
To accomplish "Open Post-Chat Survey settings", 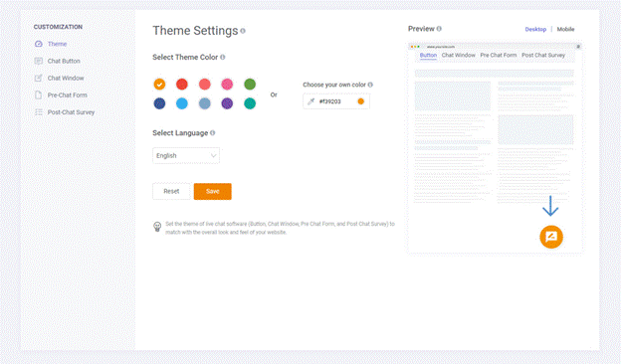I will tap(71, 112).
